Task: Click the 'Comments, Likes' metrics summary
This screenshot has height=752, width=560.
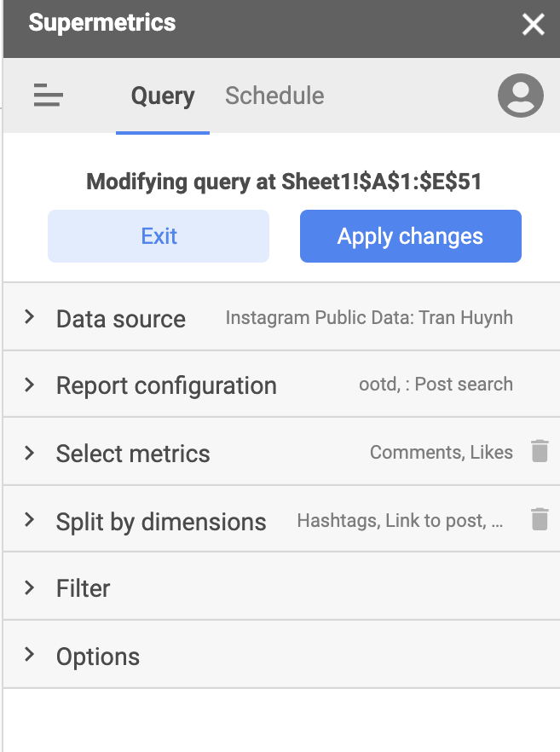Action: click(x=442, y=452)
